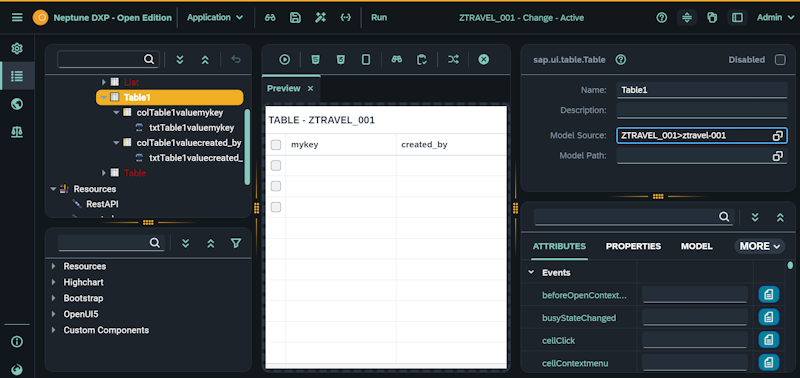Click the bottom theme icon in sidebar
Screen dimensions: 800x378
pos(17,369)
